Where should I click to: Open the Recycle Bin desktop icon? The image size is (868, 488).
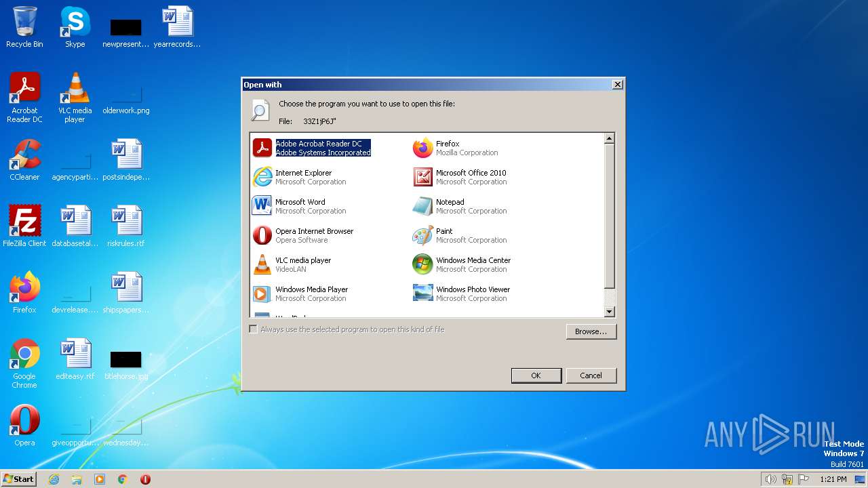pos(24,27)
